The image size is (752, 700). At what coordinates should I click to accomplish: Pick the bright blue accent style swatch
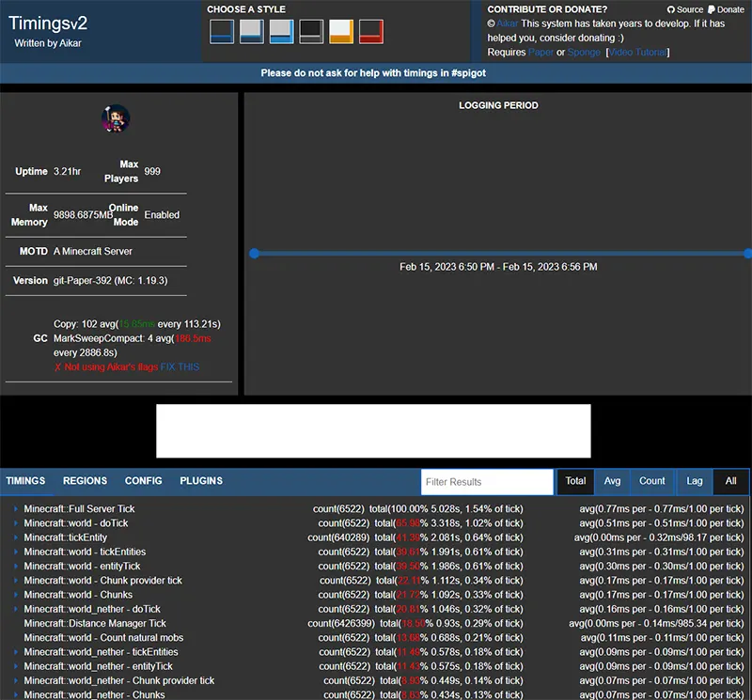281,32
